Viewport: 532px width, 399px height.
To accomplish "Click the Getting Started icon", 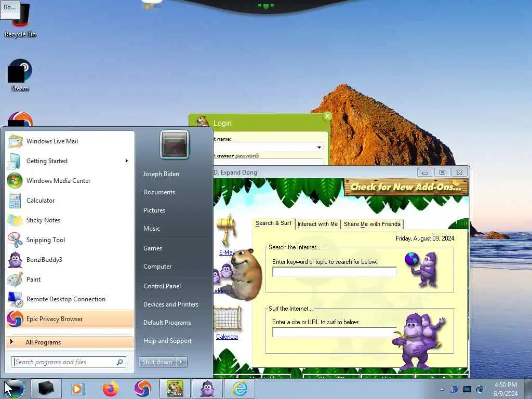I will click(x=14, y=161).
